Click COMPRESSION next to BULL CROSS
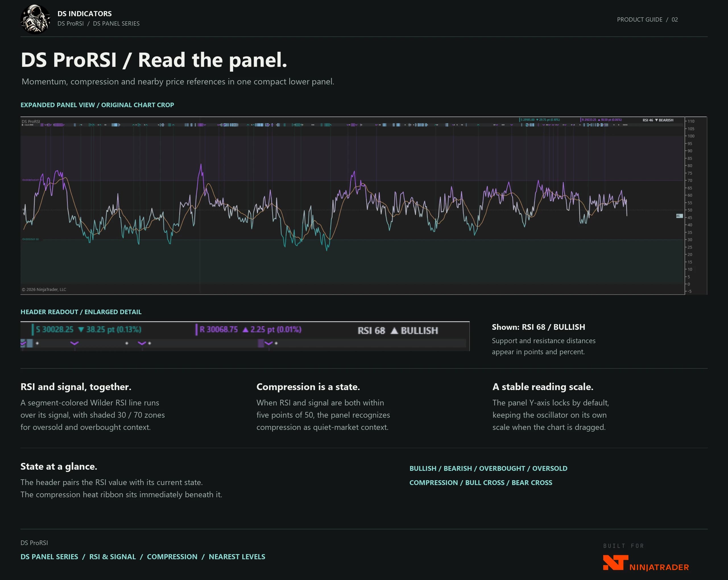This screenshot has width=728, height=580. 434,483
